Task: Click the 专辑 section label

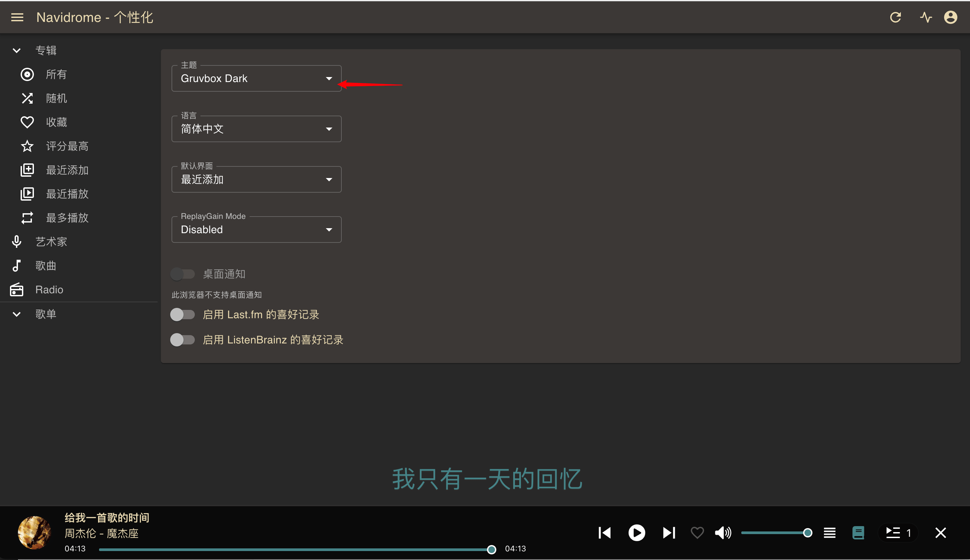Action: (46, 50)
